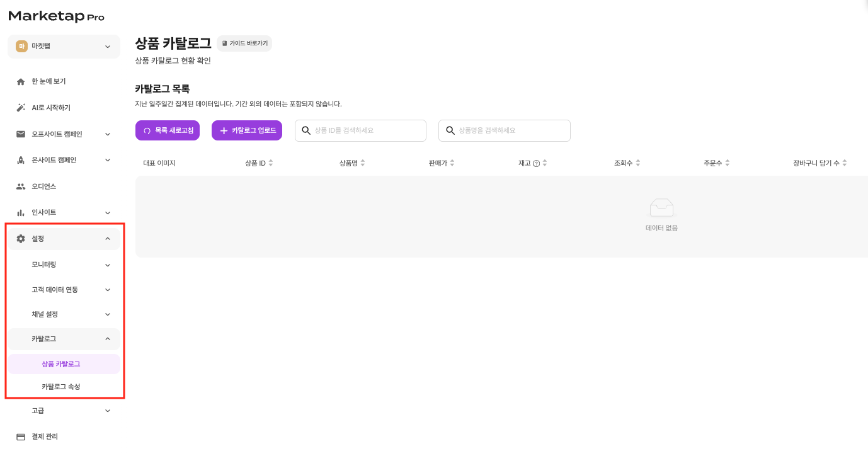Click the credit card icon 결제 관리
The image size is (868, 456).
pos(21,436)
